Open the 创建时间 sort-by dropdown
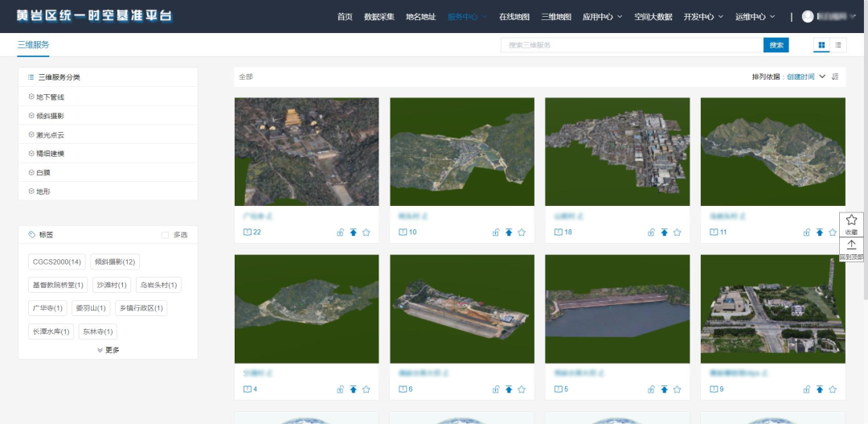The height and width of the screenshot is (424, 868). tap(805, 76)
